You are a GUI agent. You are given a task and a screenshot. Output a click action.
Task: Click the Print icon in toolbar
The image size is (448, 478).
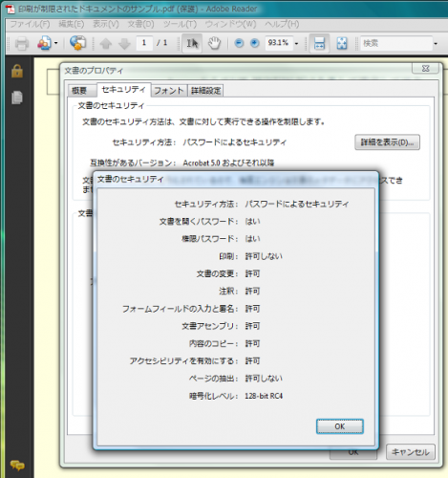[x=22, y=43]
